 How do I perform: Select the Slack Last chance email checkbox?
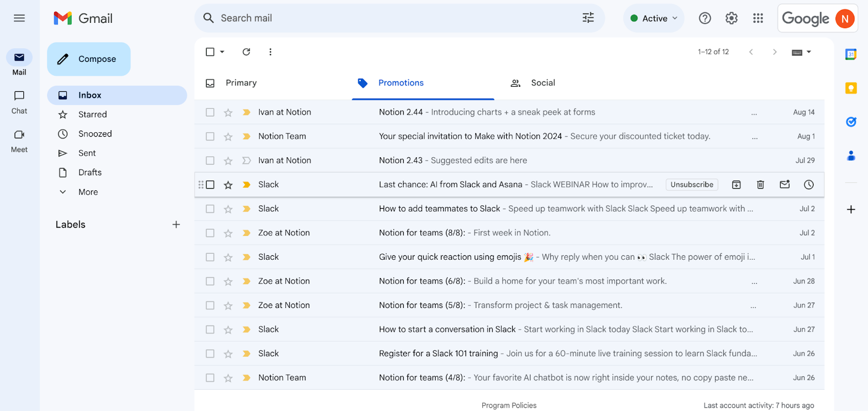click(210, 185)
